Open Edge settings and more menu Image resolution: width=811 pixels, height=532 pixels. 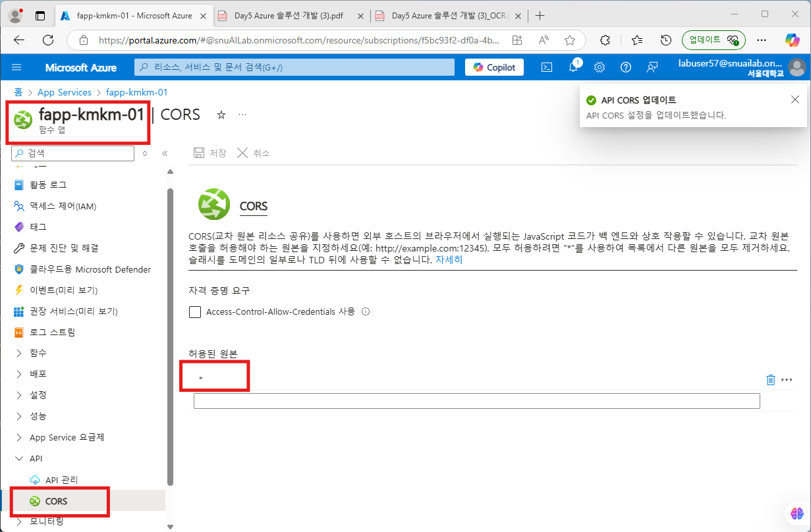point(762,40)
